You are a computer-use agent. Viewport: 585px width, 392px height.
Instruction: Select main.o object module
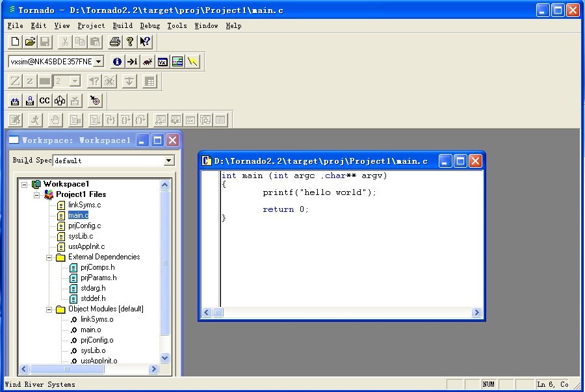(x=90, y=330)
